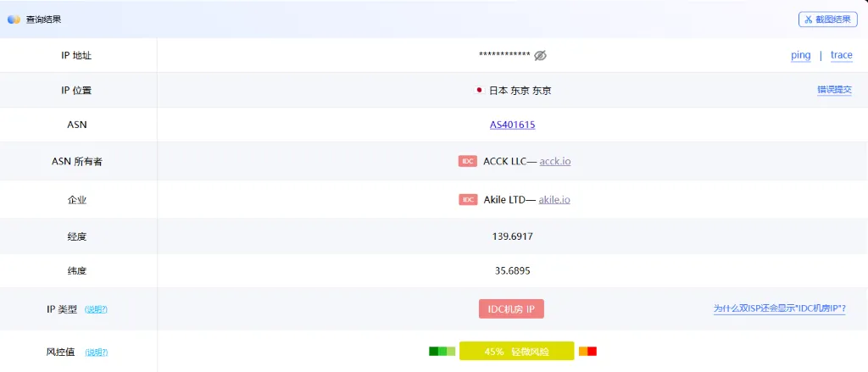
Task: Select the ACCK LLC owner text
Action: (505, 162)
